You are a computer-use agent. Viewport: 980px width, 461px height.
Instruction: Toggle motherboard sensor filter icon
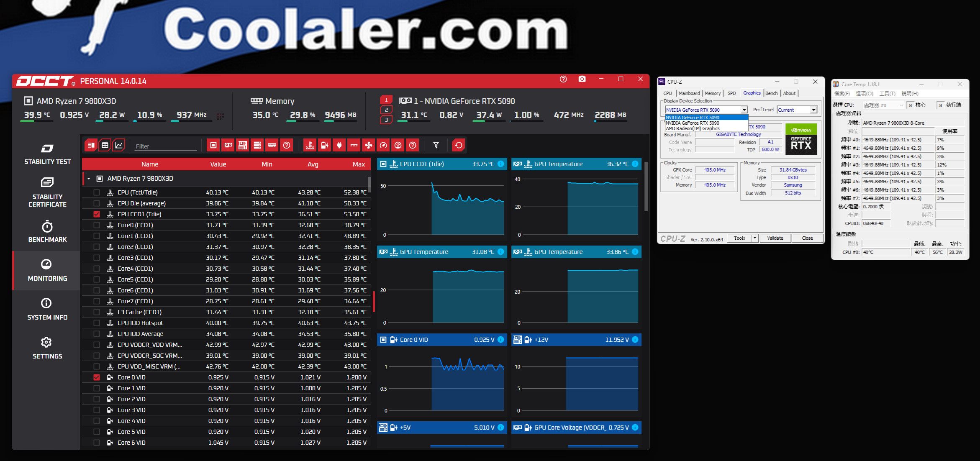(243, 145)
